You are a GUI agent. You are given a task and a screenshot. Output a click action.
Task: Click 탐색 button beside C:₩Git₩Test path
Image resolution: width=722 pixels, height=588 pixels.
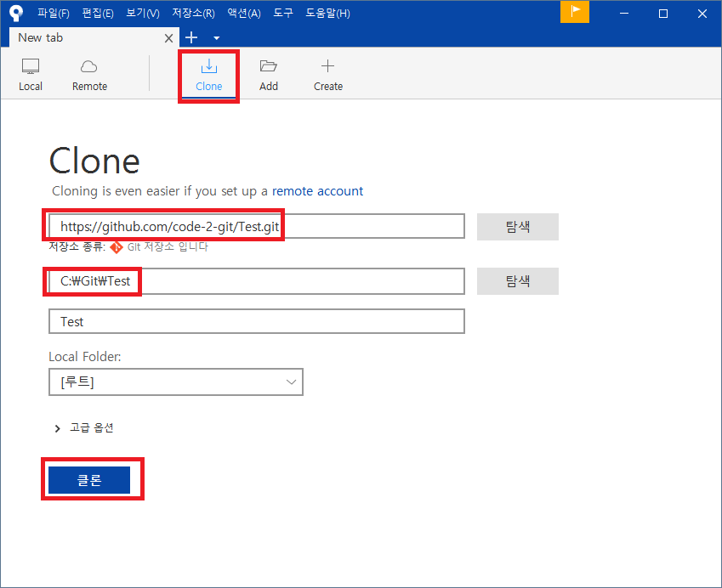(x=518, y=281)
